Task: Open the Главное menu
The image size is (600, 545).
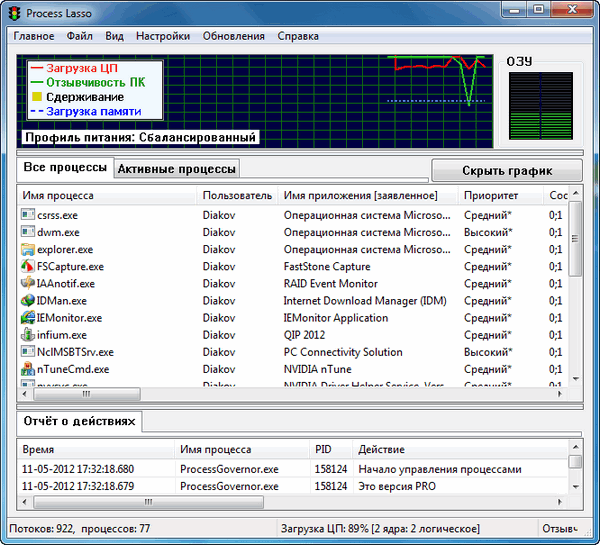Action: (34, 36)
